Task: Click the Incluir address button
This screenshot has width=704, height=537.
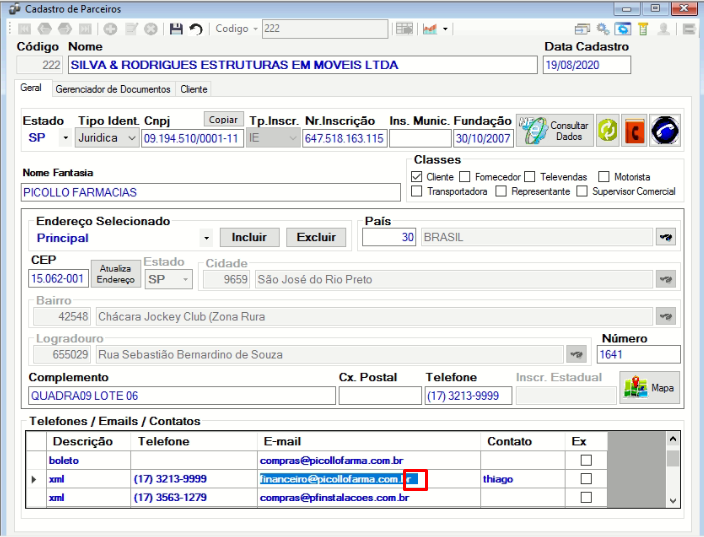Action: (x=250, y=237)
